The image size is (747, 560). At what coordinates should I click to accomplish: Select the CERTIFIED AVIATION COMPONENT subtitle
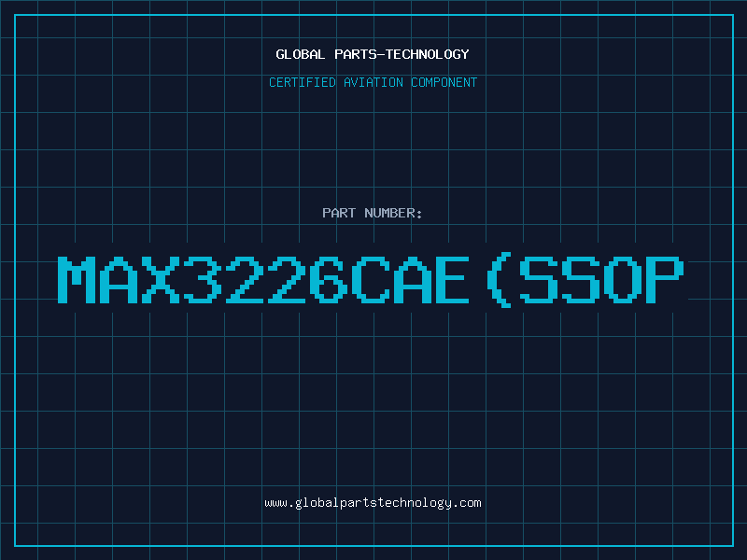pos(373,82)
